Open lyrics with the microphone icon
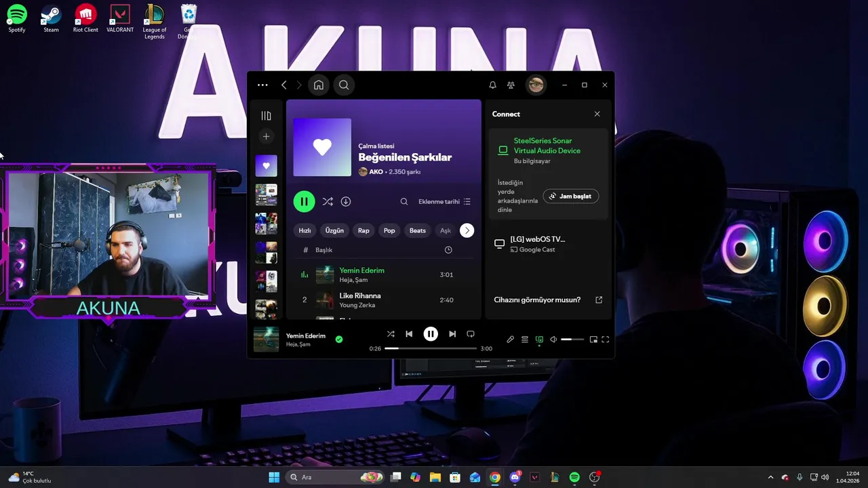This screenshot has width=868, height=488. click(x=511, y=340)
